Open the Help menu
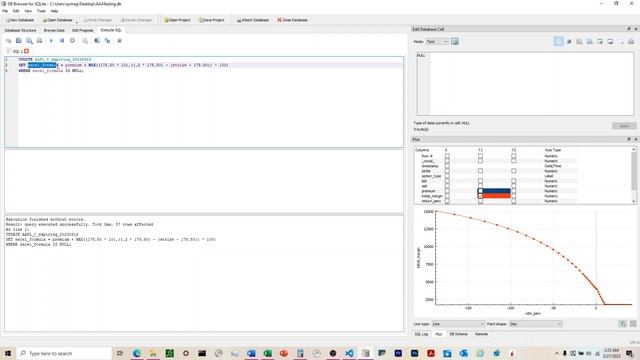The image size is (640, 360). [x=54, y=11]
